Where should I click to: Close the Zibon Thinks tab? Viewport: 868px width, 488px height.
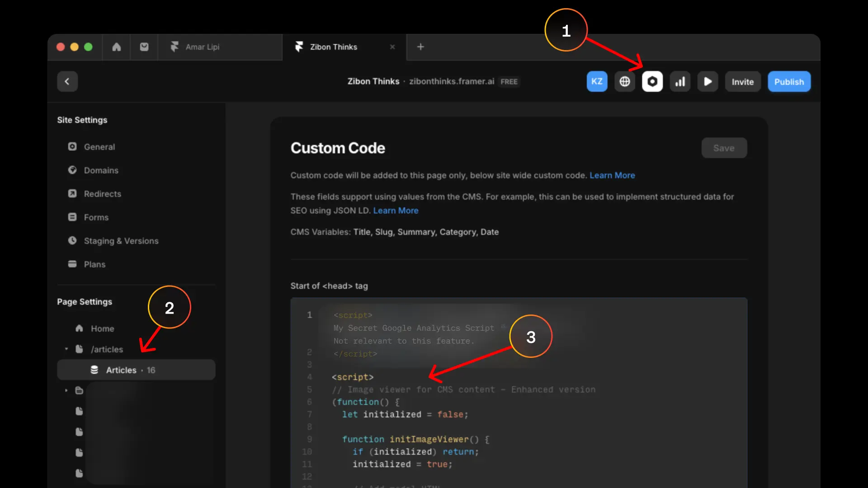[392, 47]
